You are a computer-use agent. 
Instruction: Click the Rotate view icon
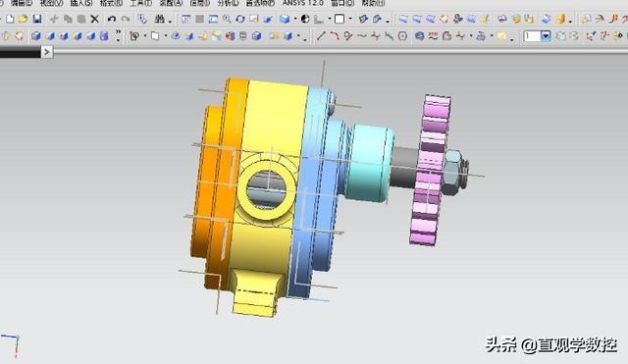tap(240, 19)
